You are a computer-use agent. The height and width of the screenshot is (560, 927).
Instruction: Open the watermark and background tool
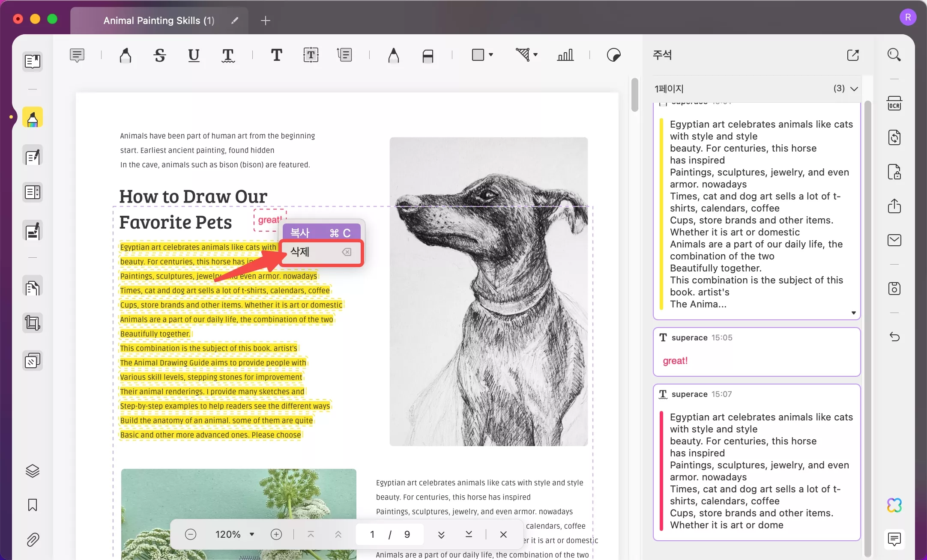point(33,361)
